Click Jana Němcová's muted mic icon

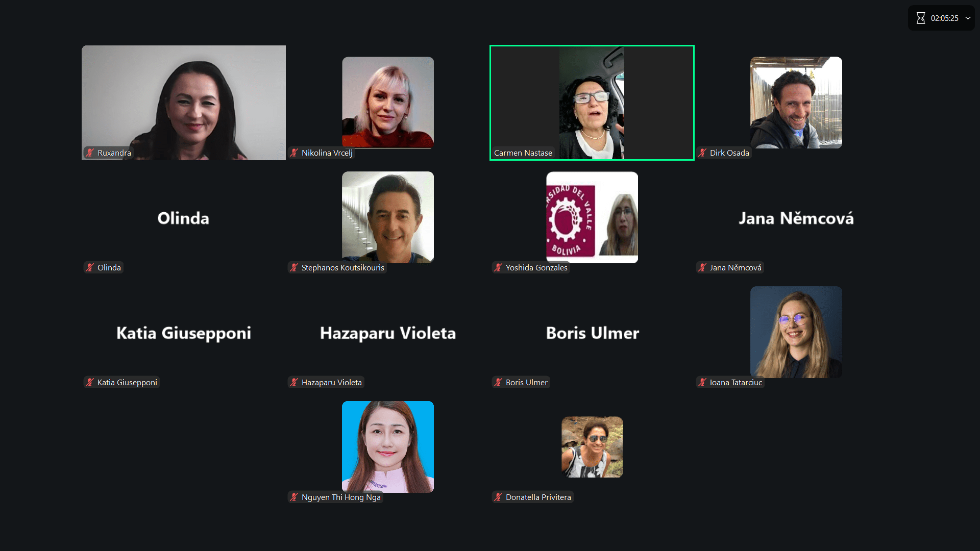[702, 267]
